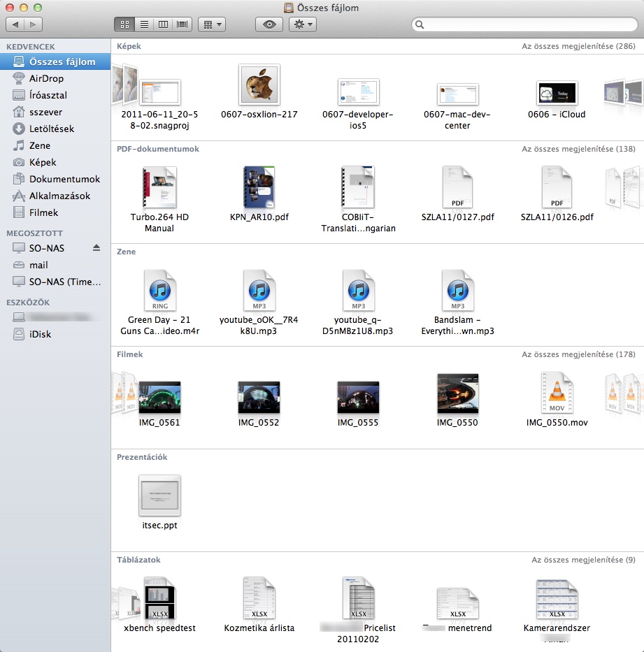Select the 0607-osxlion-217 image
644x652 pixels.
coord(259,85)
